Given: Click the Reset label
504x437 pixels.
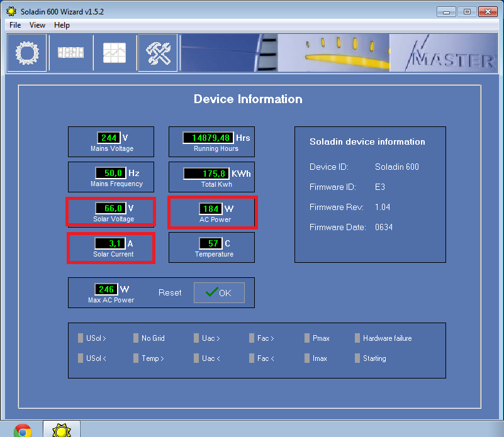Looking at the screenshot, I should pos(170,293).
